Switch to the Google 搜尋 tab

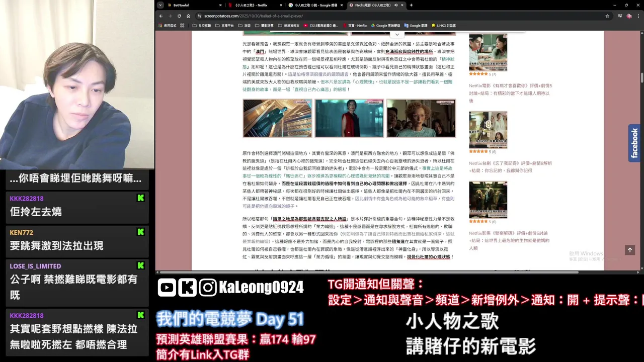314,5
